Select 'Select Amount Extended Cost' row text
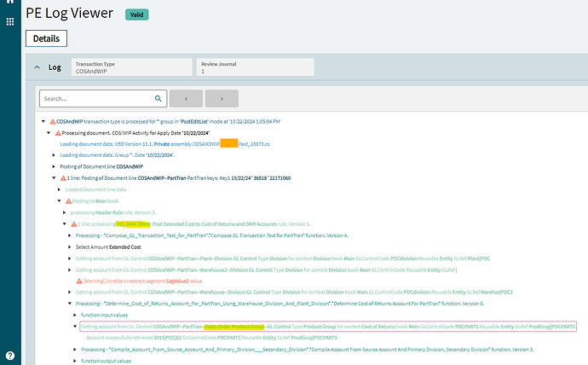Viewport: 588px width, 365px height. coord(108,247)
